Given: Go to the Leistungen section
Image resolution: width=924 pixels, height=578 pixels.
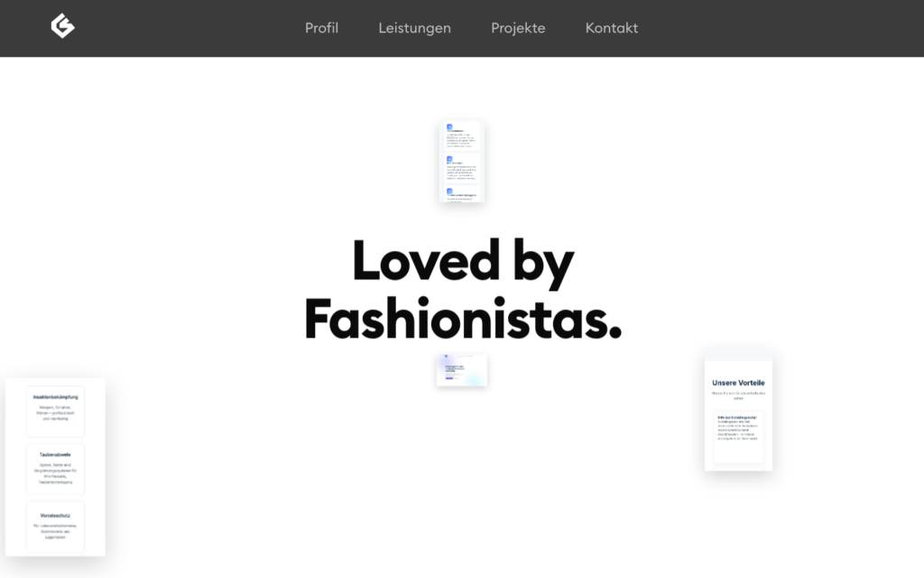Looking at the screenshot, I should coord(414,28).
